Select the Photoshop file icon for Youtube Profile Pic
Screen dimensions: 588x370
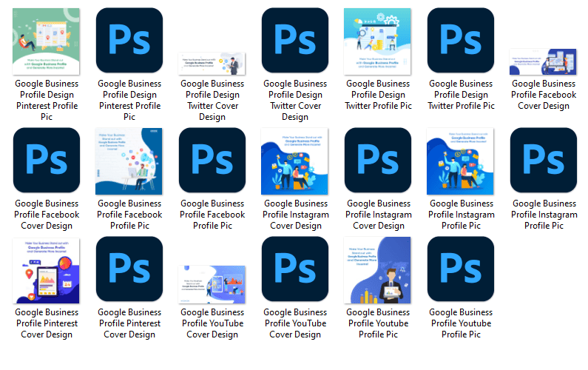(x=461, y=269)
